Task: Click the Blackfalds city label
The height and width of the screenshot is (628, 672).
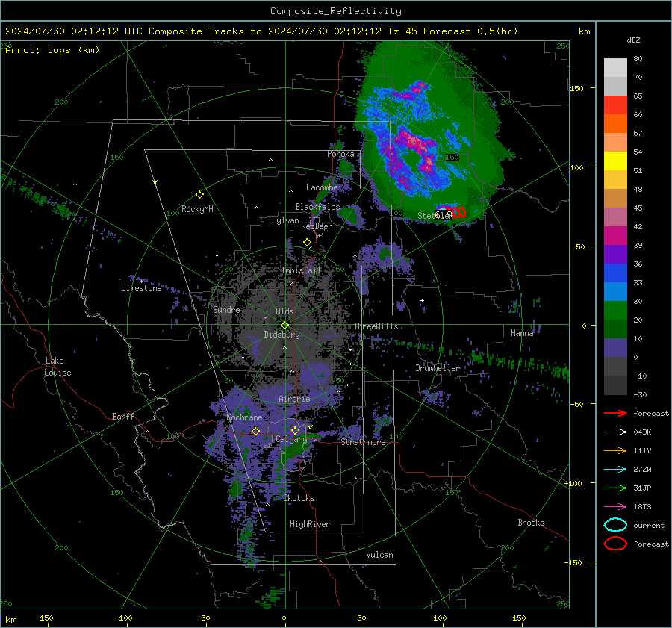Action: pos(317,207)
